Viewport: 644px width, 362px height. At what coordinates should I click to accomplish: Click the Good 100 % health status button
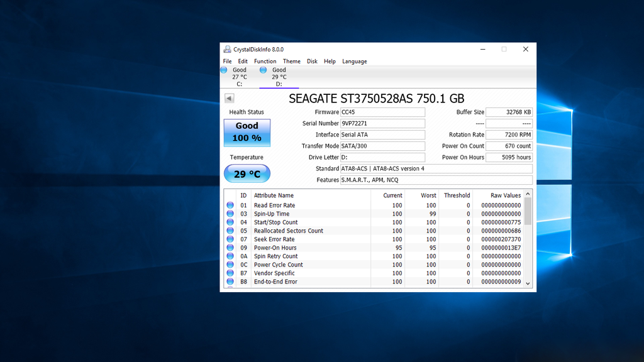(247, 132)
